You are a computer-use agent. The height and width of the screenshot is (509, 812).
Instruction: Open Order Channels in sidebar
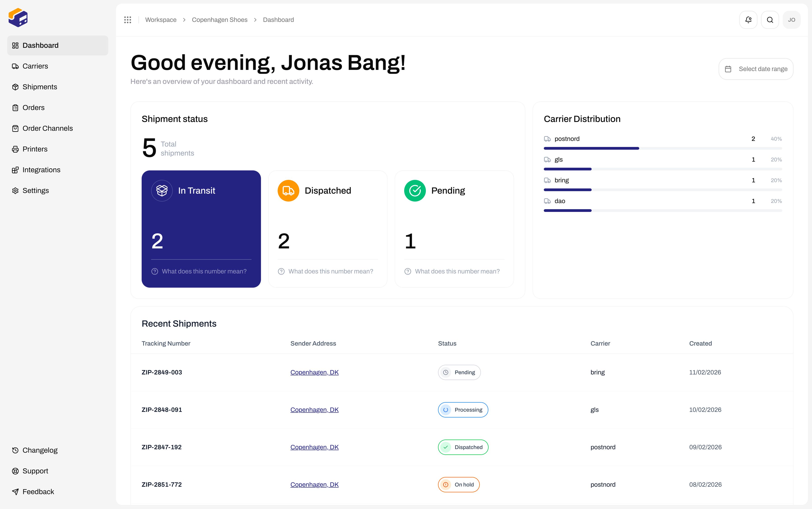pos(47,128)
